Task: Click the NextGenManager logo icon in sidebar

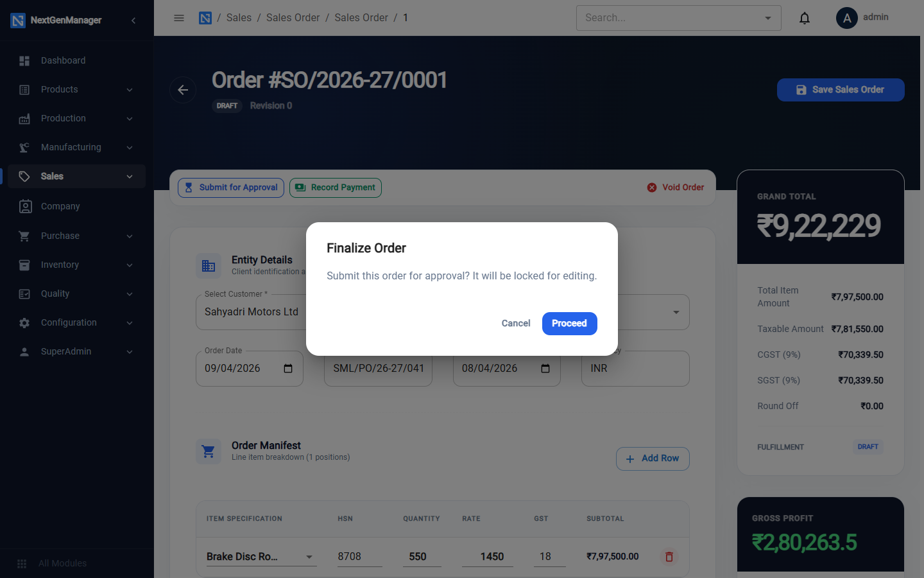Action: tap(18, 21)
